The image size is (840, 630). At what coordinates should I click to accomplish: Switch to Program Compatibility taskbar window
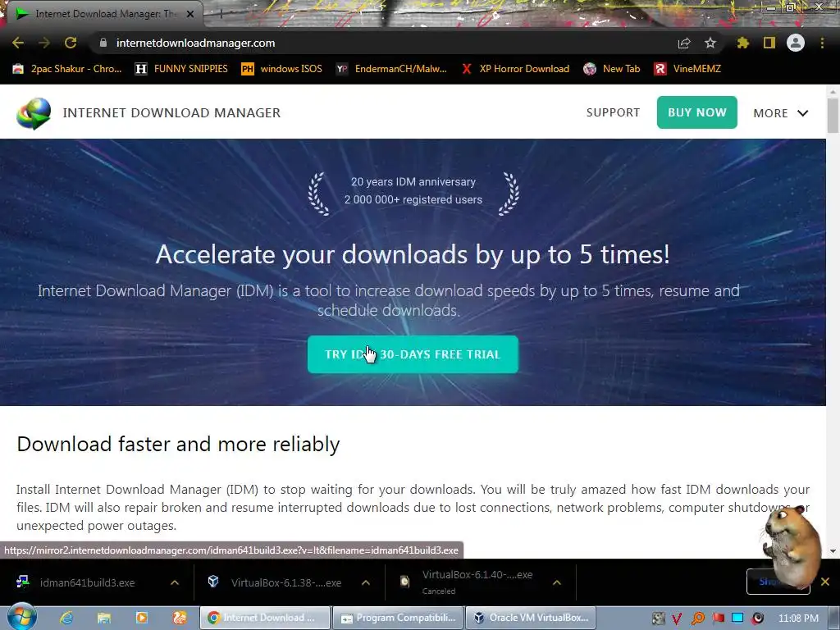[x=398, y=618]
